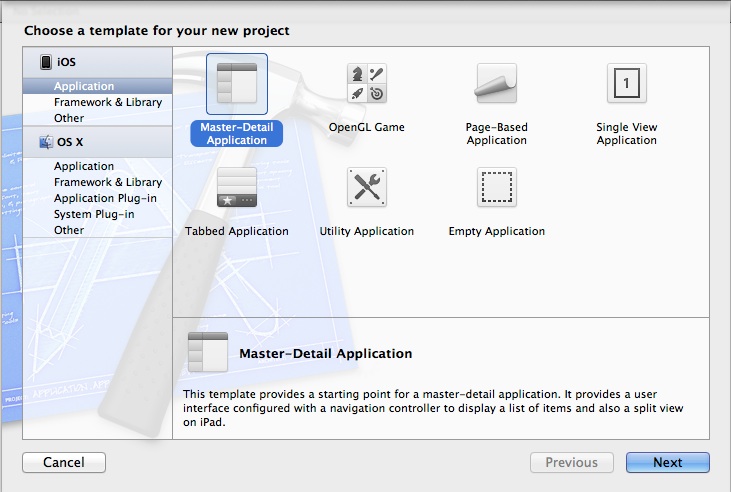
Task: Click the OS X Finder icon in sidebar
Action: click(x=46, y=142)
